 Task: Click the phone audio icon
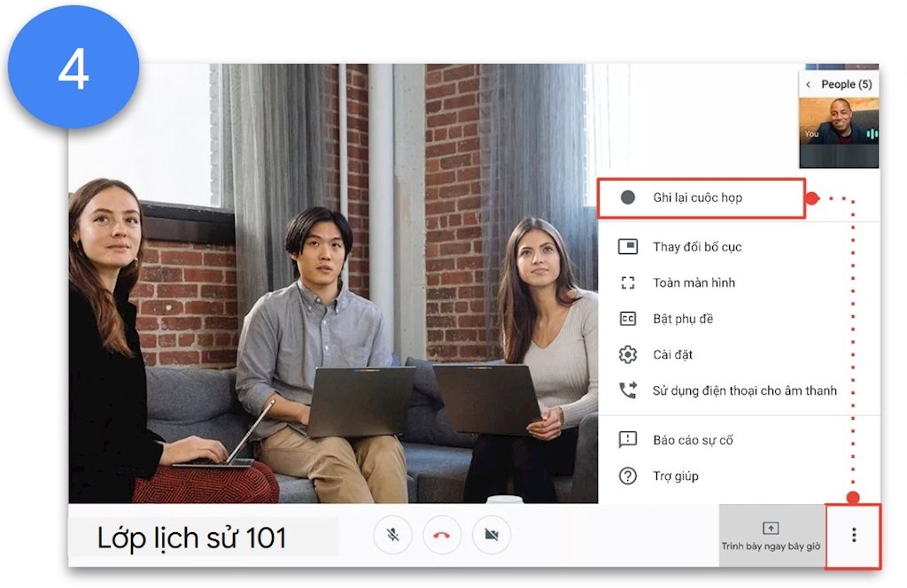628,391
